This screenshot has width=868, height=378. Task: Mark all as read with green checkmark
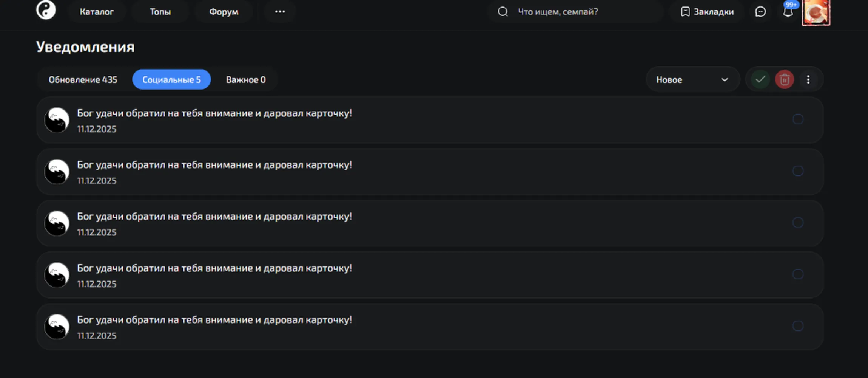pos(760,79)
